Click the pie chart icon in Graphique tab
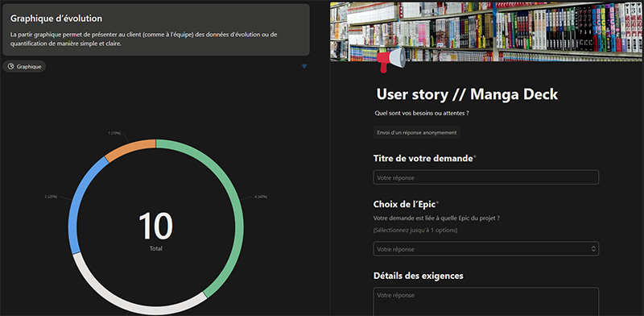 click(11, 66)
